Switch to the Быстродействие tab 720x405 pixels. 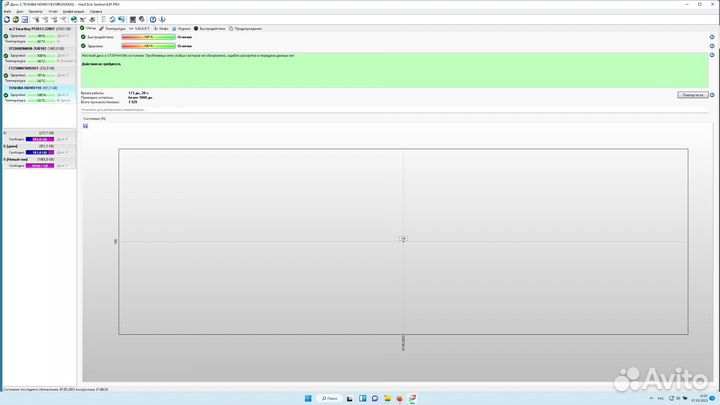[x=209, y=28]
